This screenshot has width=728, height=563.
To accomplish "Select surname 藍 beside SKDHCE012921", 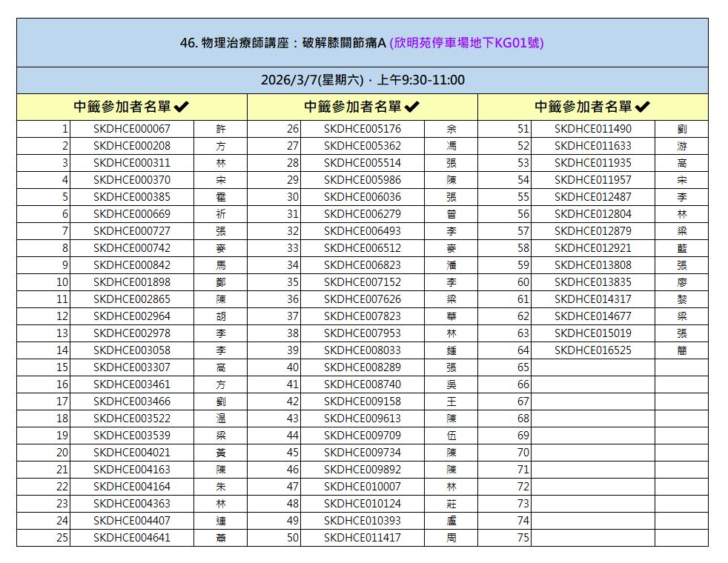I will pyautogui.click(x=681, y=248).
